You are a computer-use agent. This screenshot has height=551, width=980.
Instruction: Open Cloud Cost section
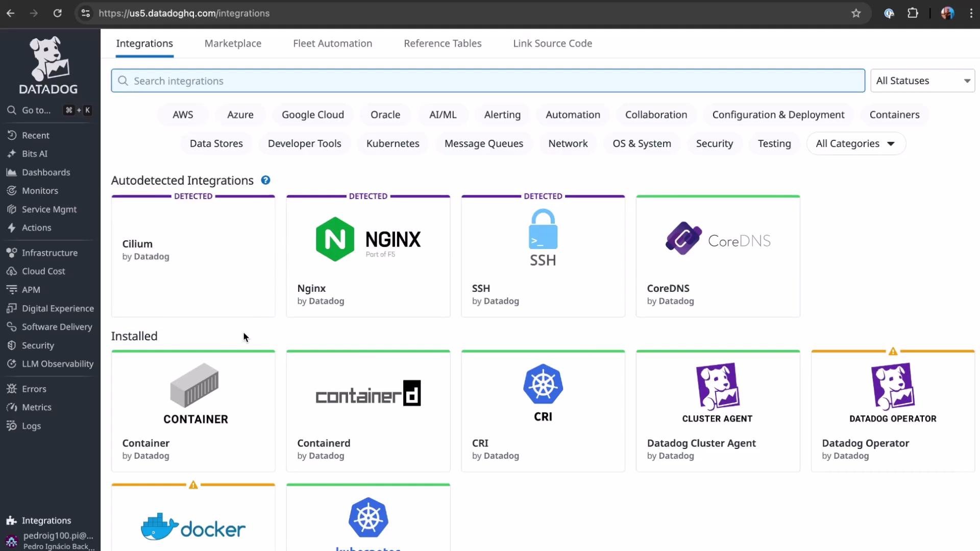coord(43,271)
